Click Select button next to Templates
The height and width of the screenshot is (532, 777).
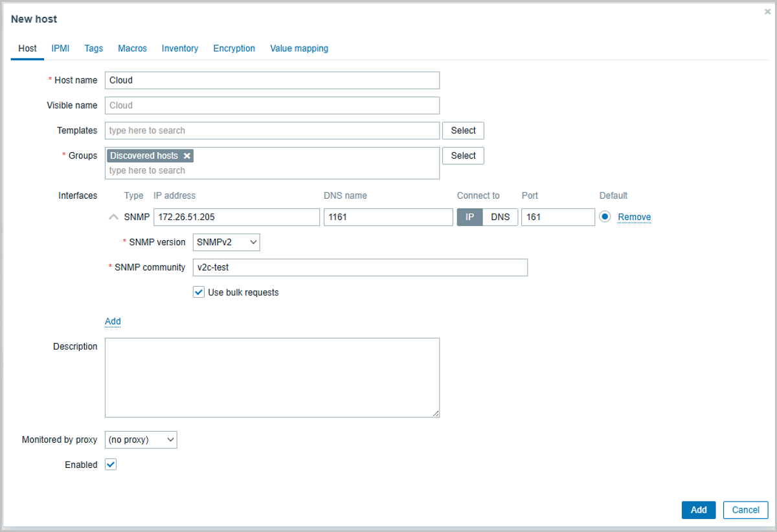463,131
